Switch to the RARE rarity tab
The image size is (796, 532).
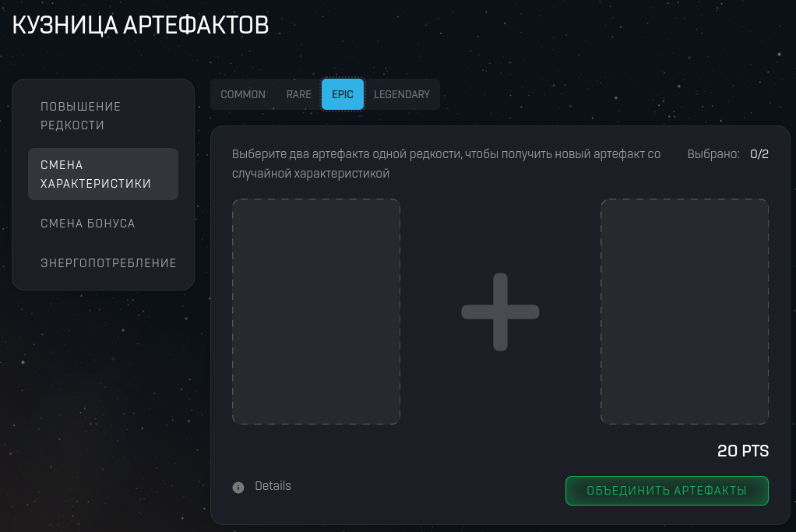(x=298, y=94)
